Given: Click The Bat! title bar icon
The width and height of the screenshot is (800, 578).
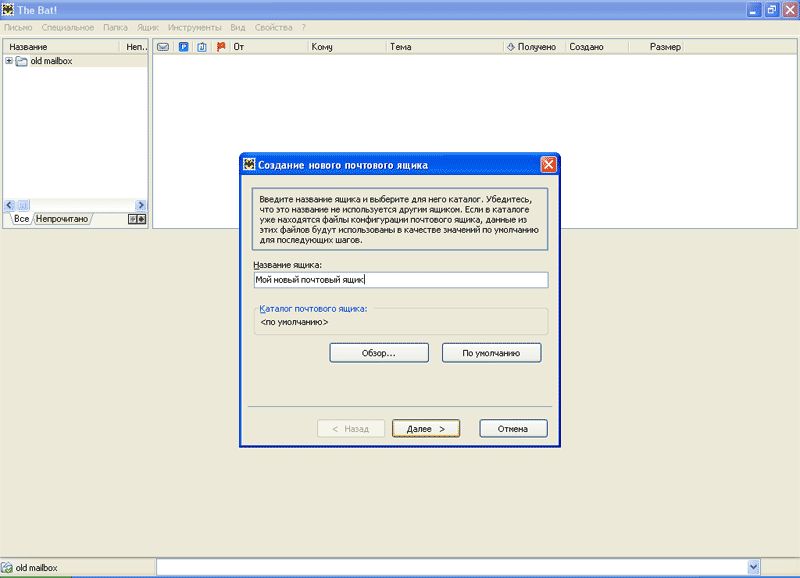Looking at the screenshot, I should coord(8,10).
